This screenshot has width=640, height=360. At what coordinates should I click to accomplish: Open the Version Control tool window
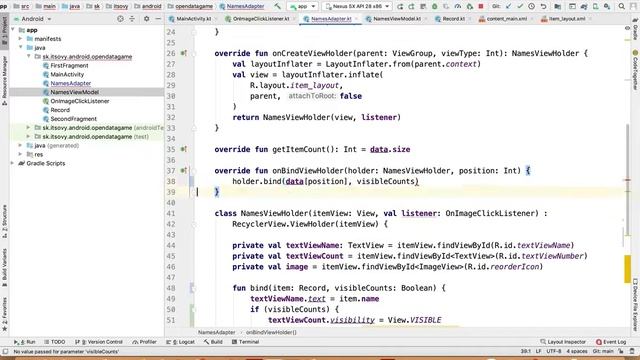coord(99,342)
